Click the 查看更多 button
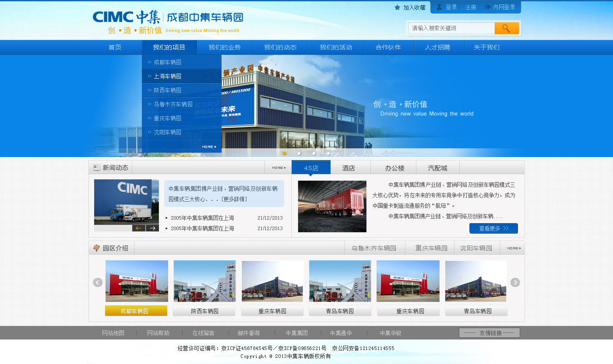Viewport: 613px width, 364px height. coord(493,228)
